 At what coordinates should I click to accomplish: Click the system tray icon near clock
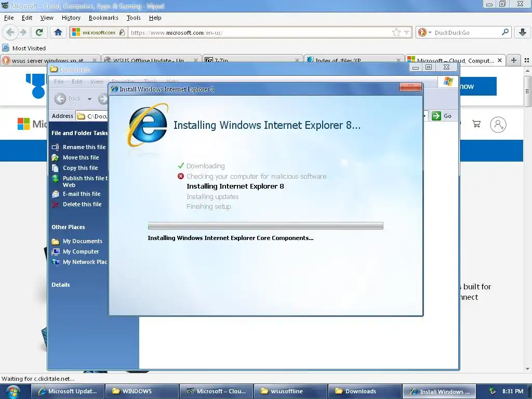[x=493, y=391]
